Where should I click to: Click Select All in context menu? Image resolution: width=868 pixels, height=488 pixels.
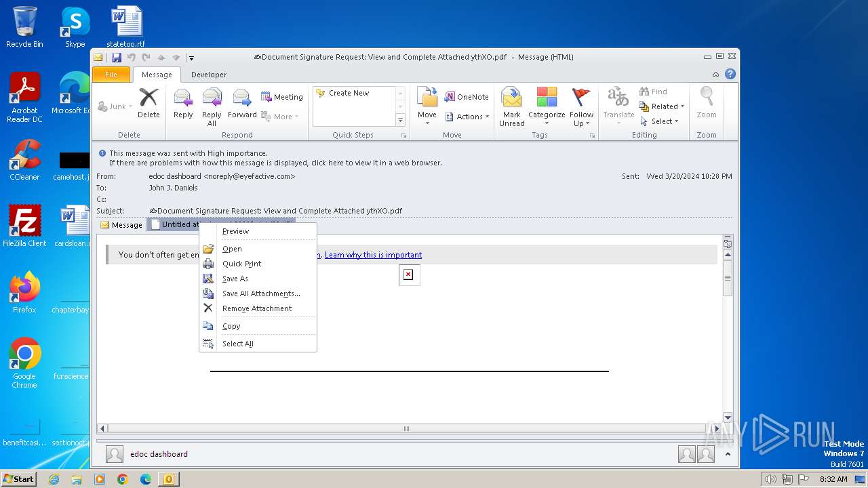tap(258, 344)
